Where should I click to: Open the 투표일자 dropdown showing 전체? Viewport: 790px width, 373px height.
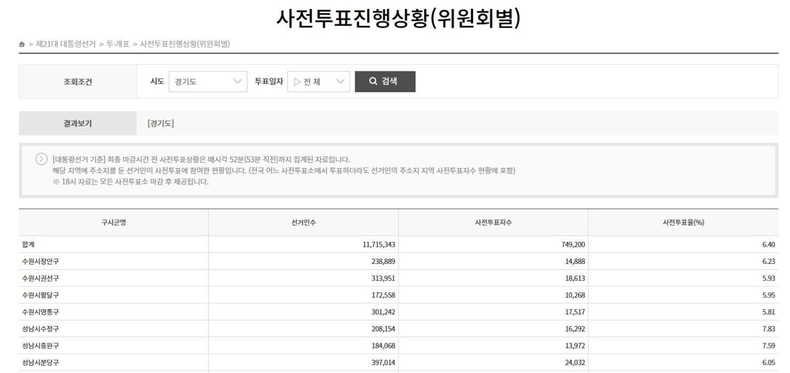pyautogui.click(x=318, y=82)
